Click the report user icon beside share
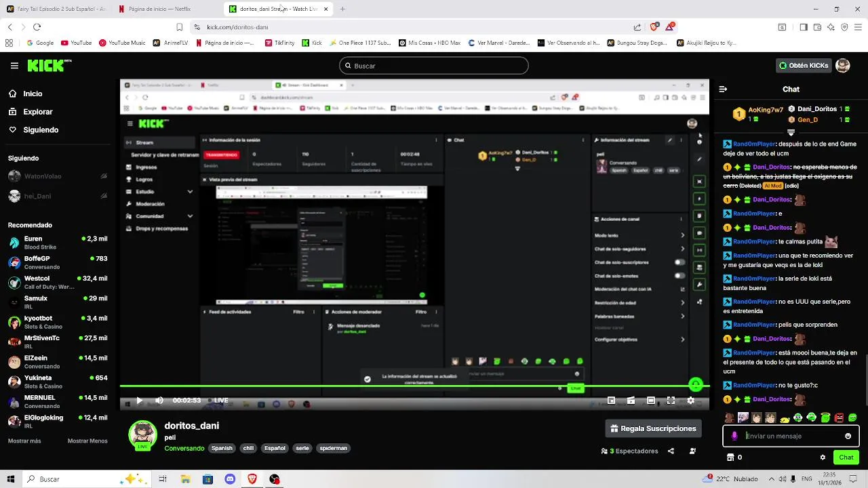 pos(692,451)
